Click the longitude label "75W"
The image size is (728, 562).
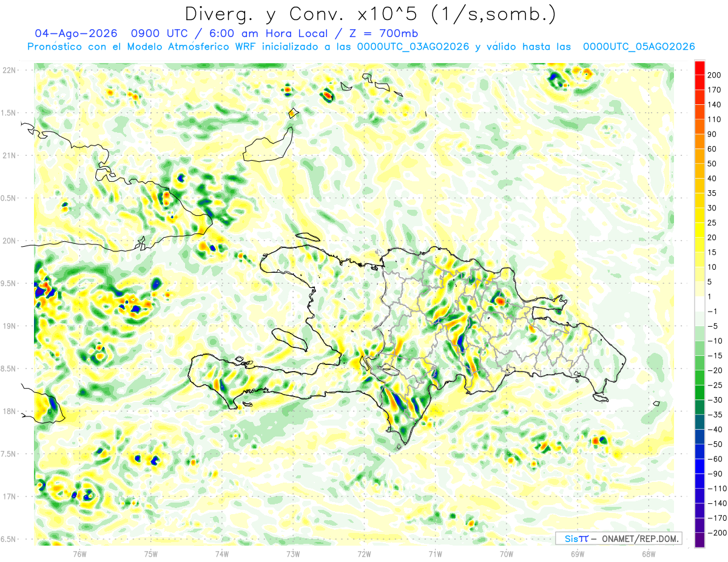pyautogui.click(x=151, y=554)
